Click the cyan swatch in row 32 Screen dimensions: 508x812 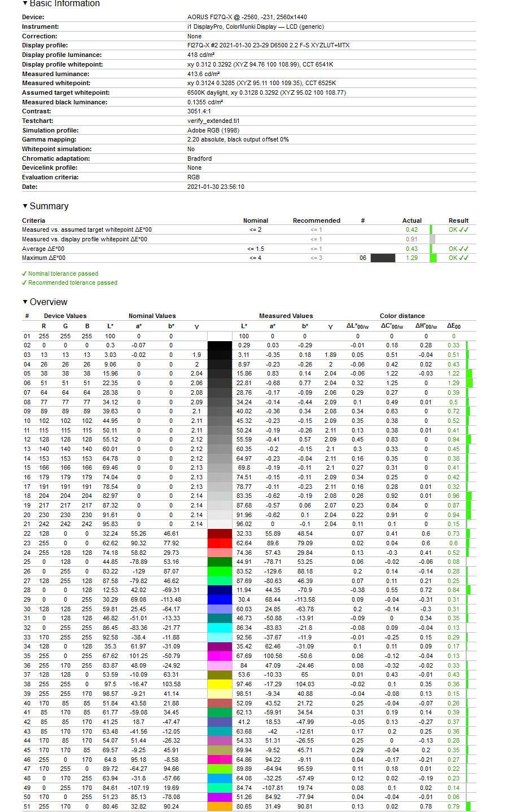click(220, 628)
